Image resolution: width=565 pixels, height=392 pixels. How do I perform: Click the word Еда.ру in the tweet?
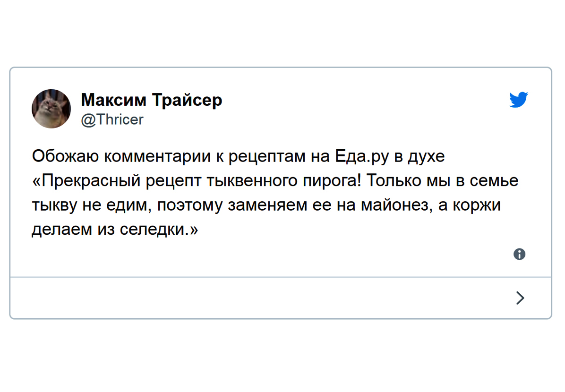[x=362, y=157]
